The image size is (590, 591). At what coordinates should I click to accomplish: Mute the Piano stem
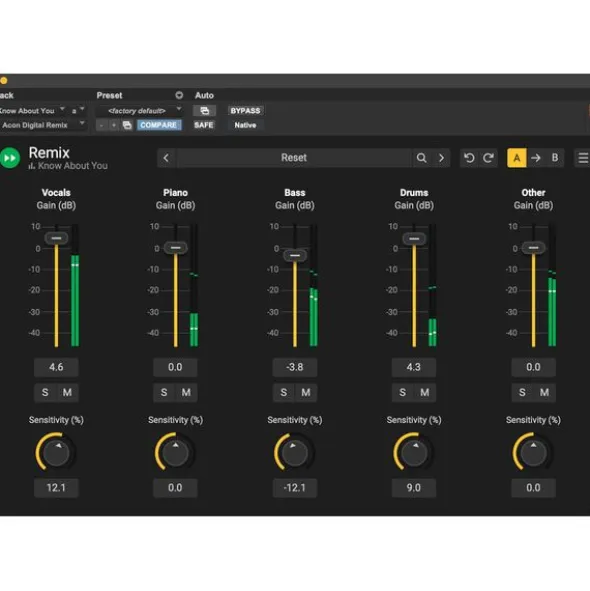coord(186,392)
